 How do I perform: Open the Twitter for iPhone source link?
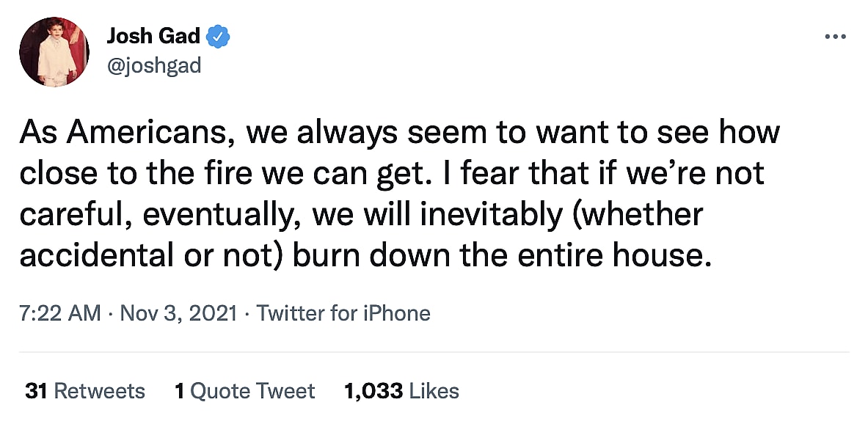coord(343,313)
